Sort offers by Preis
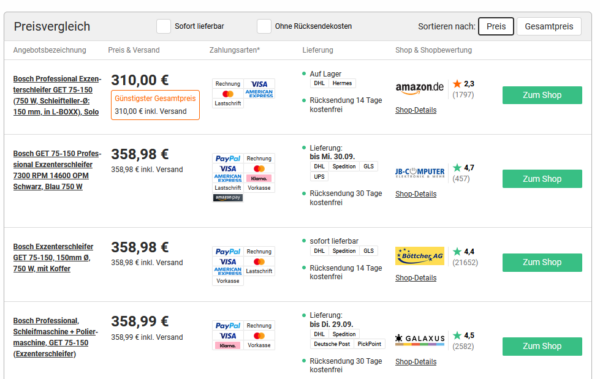Viewport: 600px width, 379px height. [496, 26]
